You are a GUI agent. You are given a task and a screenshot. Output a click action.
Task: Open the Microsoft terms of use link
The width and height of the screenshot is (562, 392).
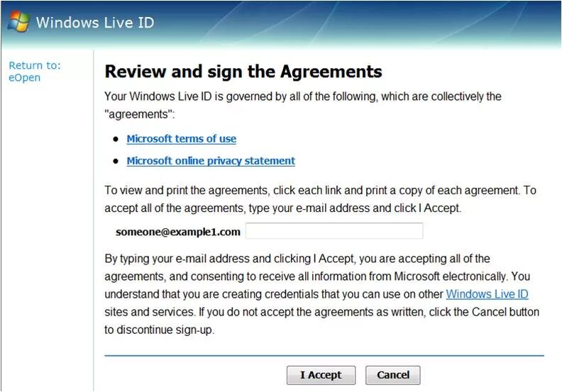click(182, 139)
